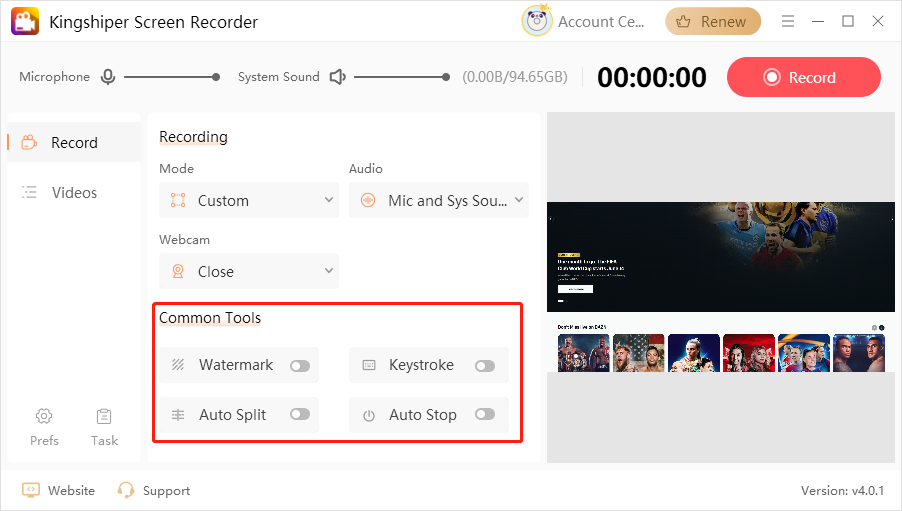Click the Support headset icon

(x=126, y=490)
